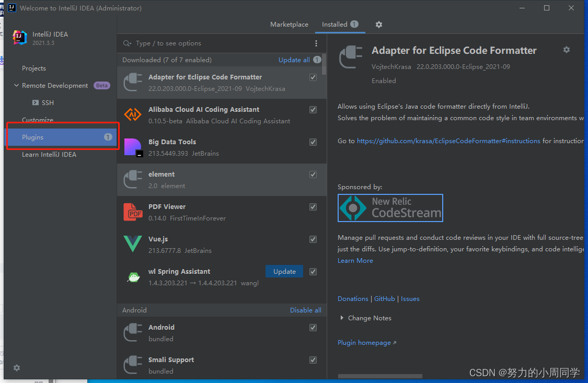This screenshot has height=383, width=588.
Task: Open Projects in the sidebar
Action: tap(34, 68)
